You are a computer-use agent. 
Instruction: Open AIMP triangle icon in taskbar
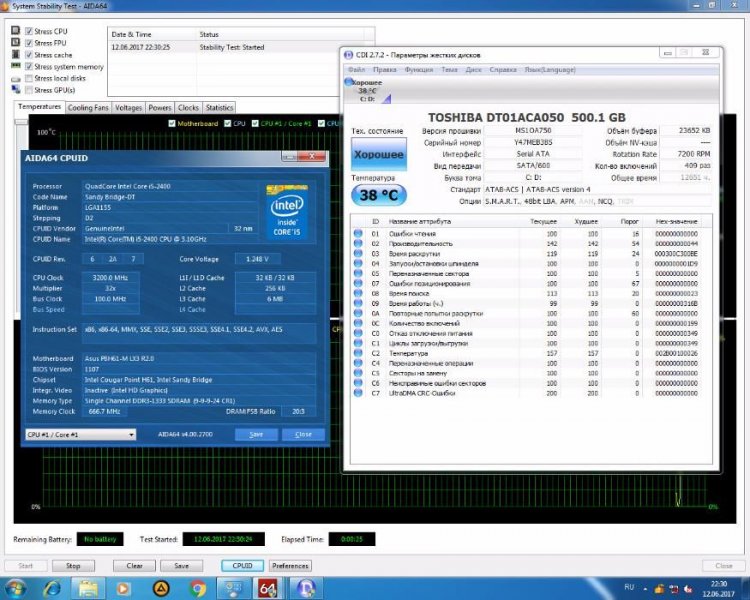(x=161, y=589)
